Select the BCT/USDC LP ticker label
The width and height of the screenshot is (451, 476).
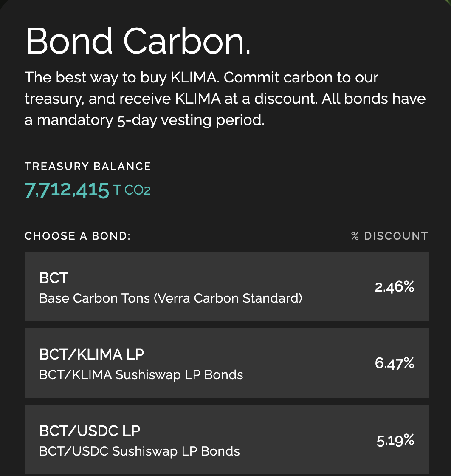coord(90,431)
